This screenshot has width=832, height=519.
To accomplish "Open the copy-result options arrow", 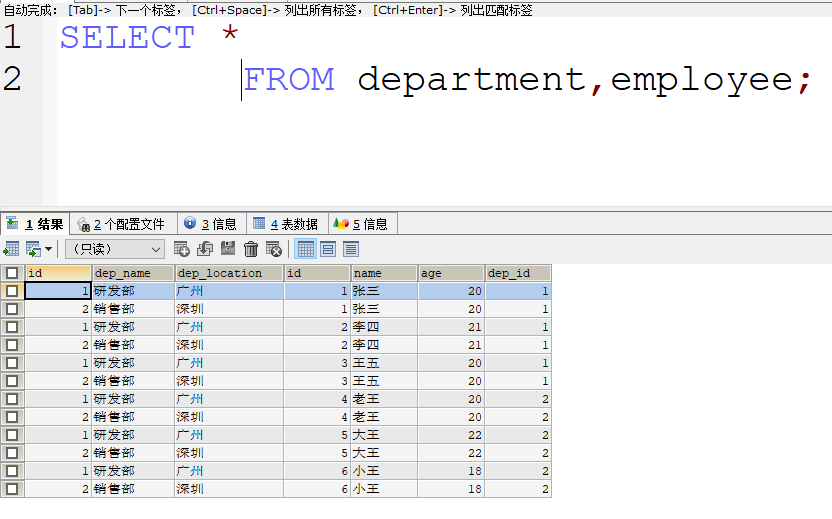I will point(48,249).
